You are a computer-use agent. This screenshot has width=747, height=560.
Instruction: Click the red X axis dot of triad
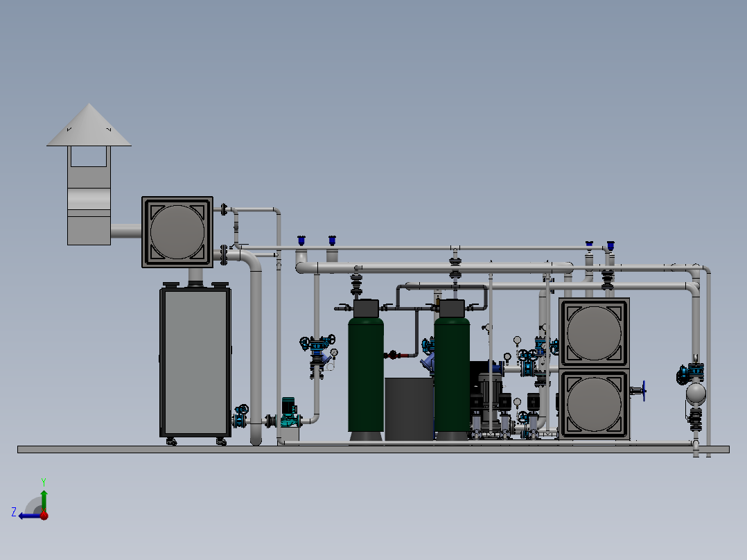coord(44,516)
